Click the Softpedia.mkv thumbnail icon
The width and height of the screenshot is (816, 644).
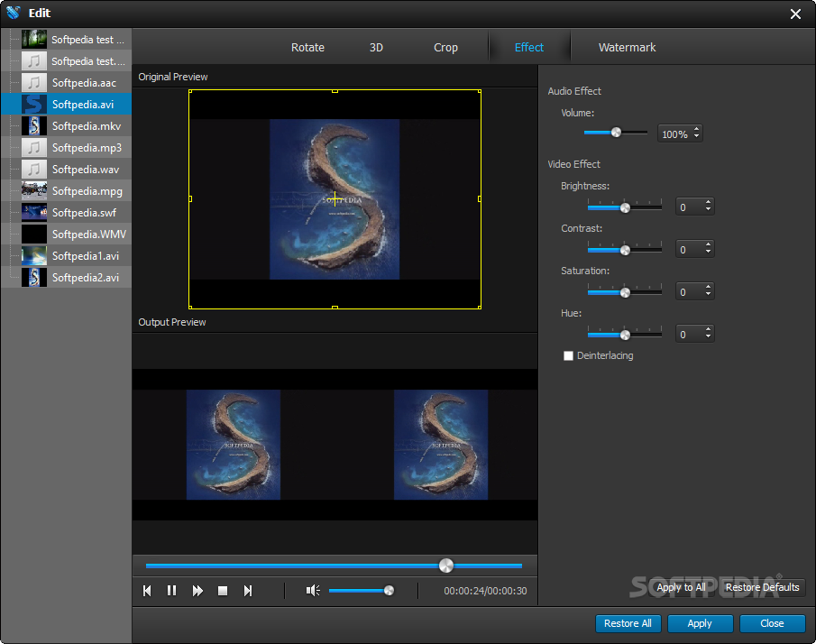click(x=34, y=126)
